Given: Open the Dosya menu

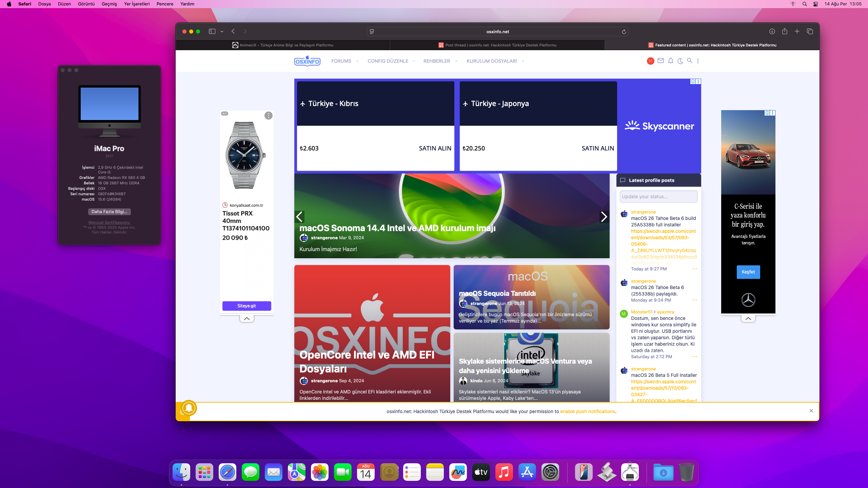Looking at the screenshot, I should (x=44, y=4).
